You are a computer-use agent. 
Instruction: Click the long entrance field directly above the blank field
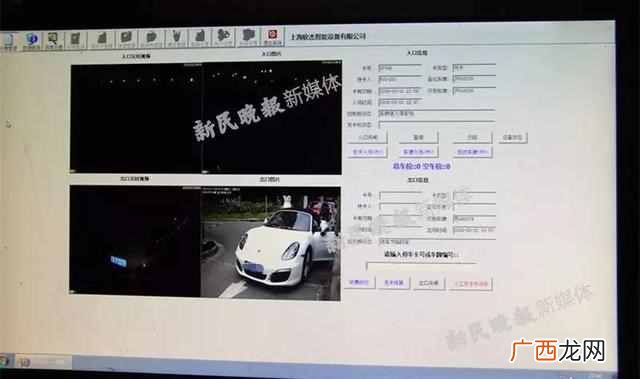point(437,113)
